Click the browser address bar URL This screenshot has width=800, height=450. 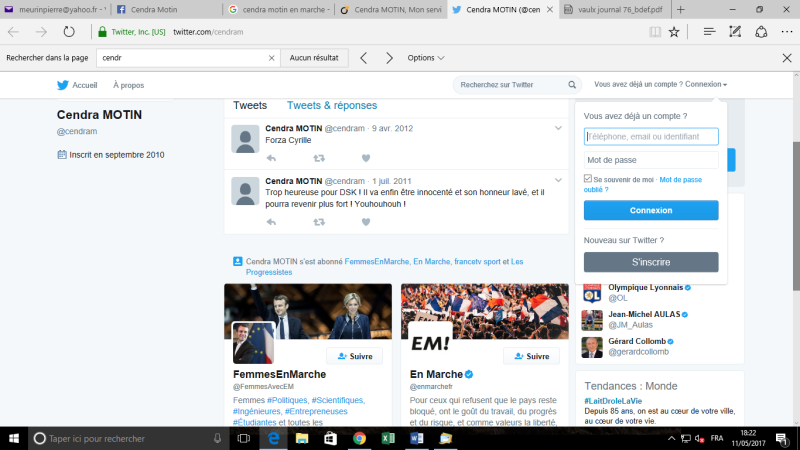208,32
